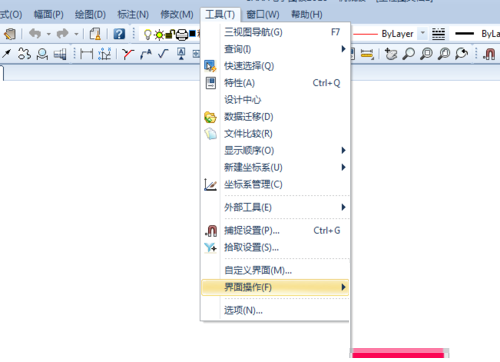
Task: Open the ByLayer linetype dropdown
Action: coord(423,33)
